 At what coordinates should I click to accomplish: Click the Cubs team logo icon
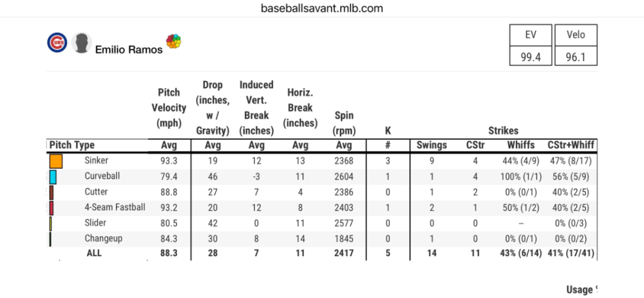pos(57,42)
